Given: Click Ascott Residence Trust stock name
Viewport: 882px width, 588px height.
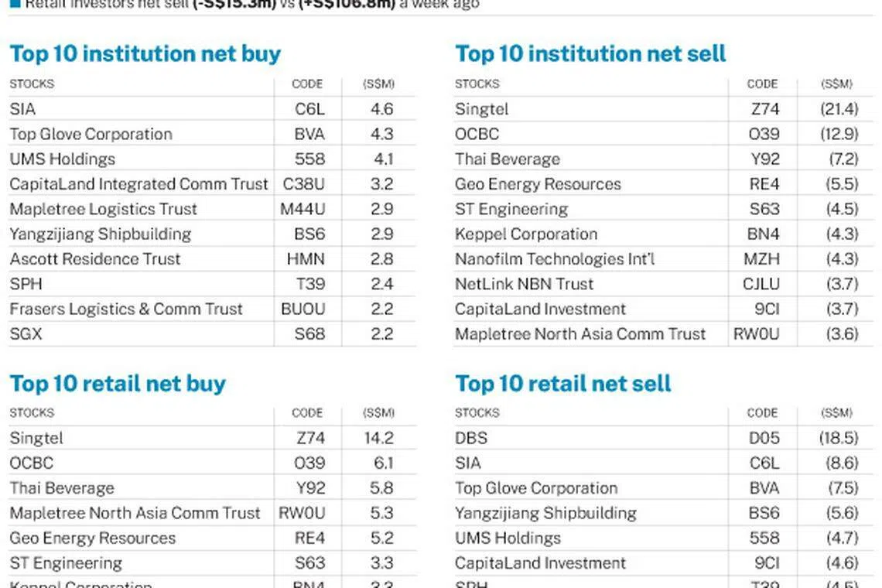Looking at the screenshot, I should click(x=94, y=259).
